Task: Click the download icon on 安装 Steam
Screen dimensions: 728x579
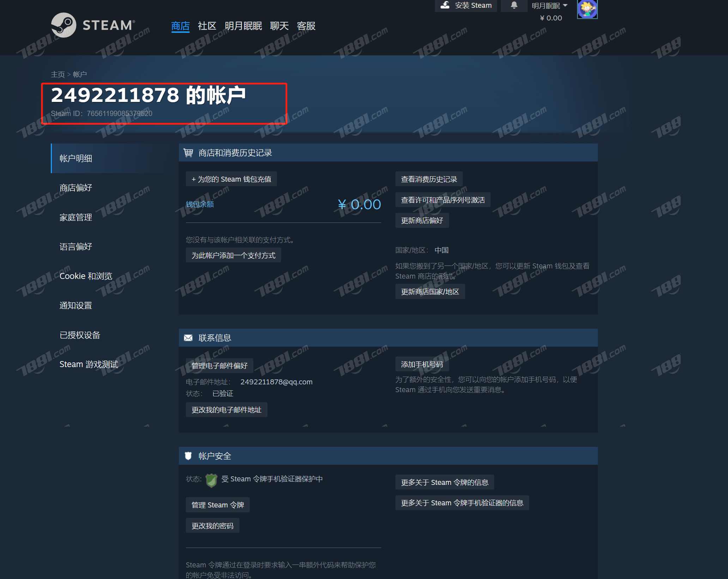Action: point(445,5)
